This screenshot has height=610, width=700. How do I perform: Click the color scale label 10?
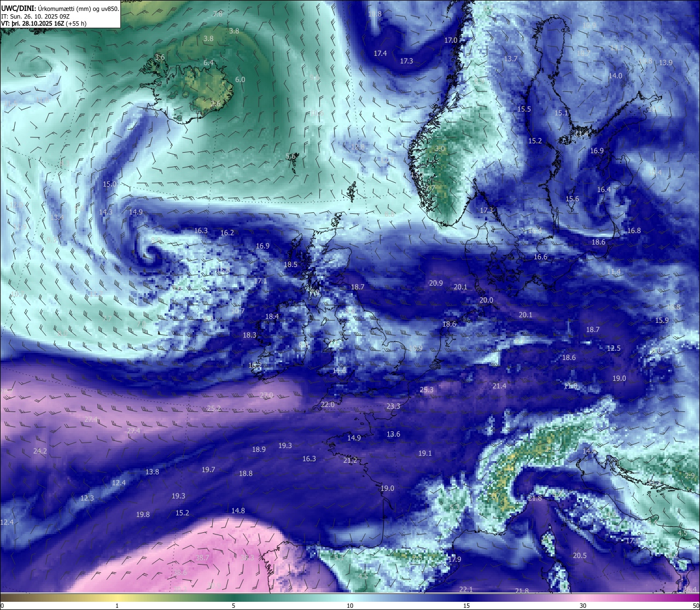pyautogui.click(x=350, y=606)
